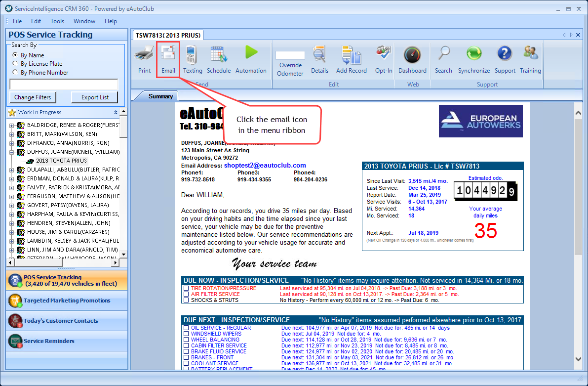
Task: Expand the BRITT, MARK tree node
Action: [12, 134]
